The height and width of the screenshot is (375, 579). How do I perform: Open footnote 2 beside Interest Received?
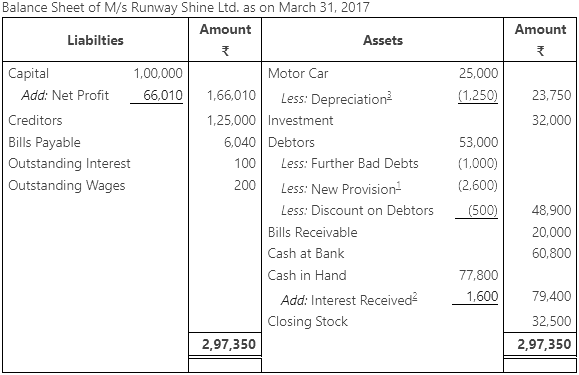point(415,297)
